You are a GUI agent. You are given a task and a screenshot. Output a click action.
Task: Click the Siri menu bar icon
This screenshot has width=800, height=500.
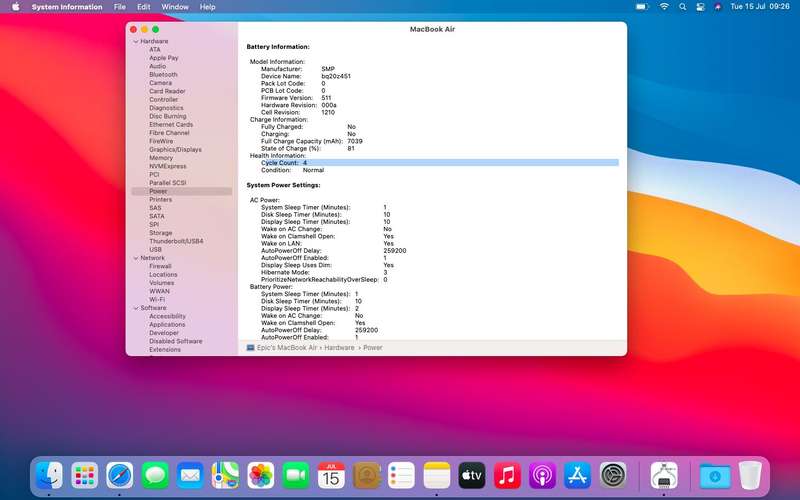(x=718, y=7)
